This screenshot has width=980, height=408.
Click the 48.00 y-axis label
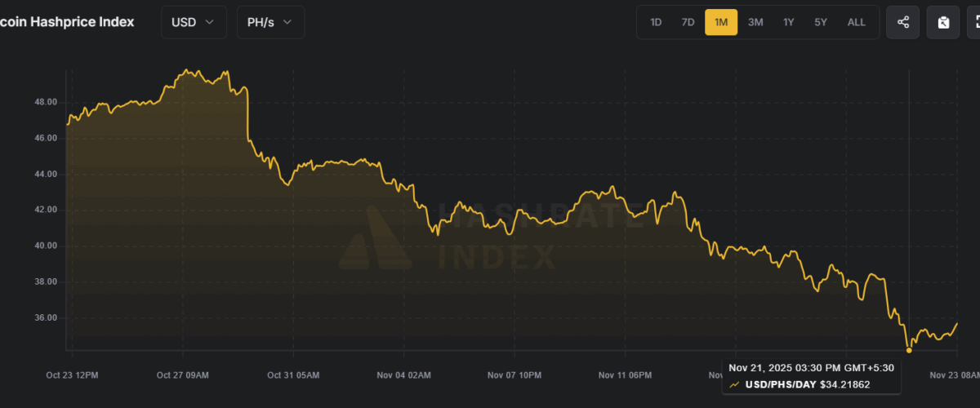46,102
